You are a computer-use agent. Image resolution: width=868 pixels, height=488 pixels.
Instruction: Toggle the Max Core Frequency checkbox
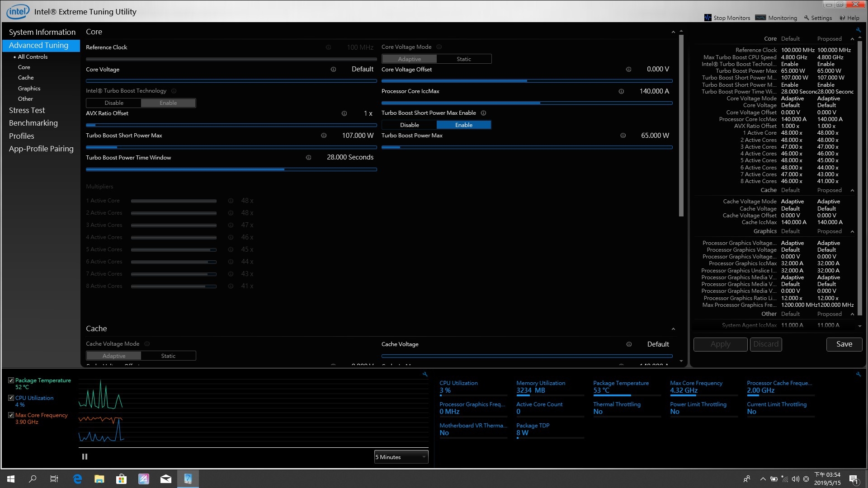[x=11, y=415]
